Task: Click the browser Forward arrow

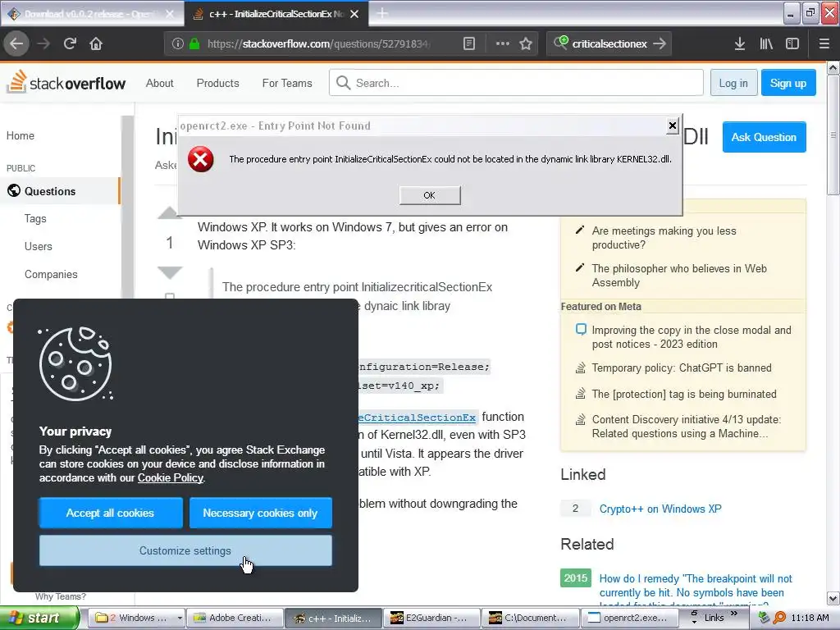Action: (x=44, y=43)
